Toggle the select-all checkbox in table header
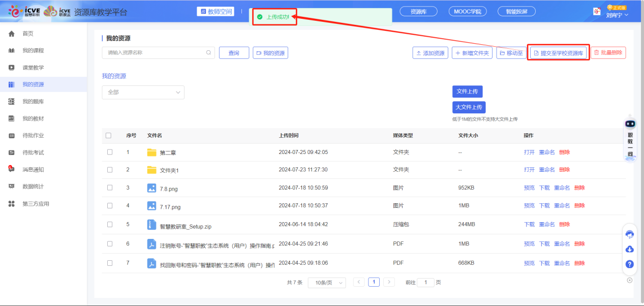Image resolution: width=644 pixels, height=306 pixels. [x=108, y=136]
